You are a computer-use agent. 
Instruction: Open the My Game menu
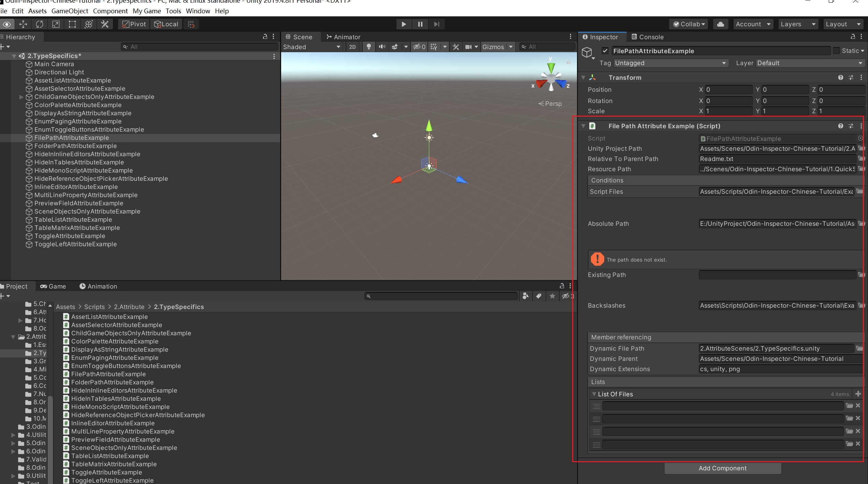147,11
